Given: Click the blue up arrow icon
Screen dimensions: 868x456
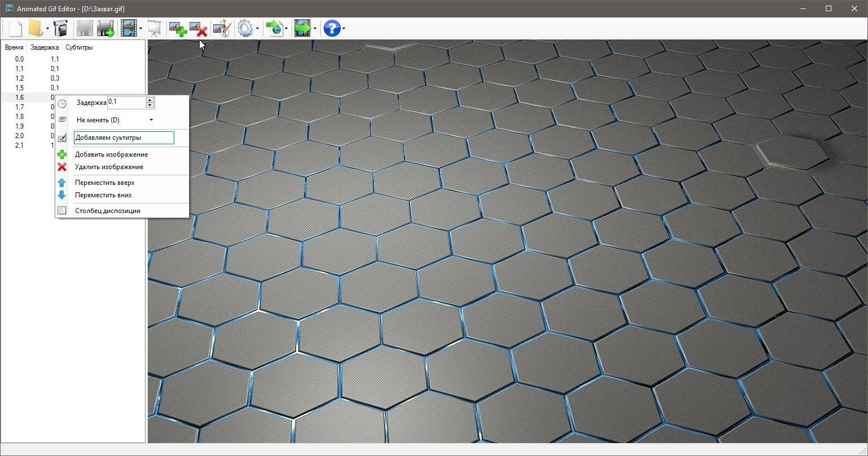Looking at the screenshot, I should (x=63, y=183).
